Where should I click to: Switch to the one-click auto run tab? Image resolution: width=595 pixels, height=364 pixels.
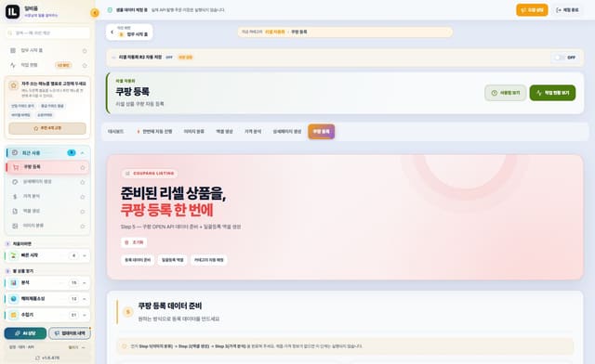154,132
